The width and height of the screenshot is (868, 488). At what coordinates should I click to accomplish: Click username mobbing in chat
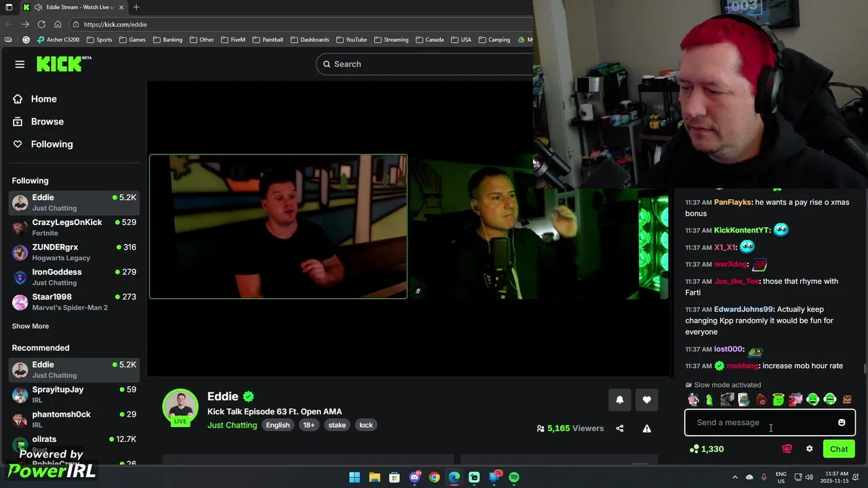742,366
